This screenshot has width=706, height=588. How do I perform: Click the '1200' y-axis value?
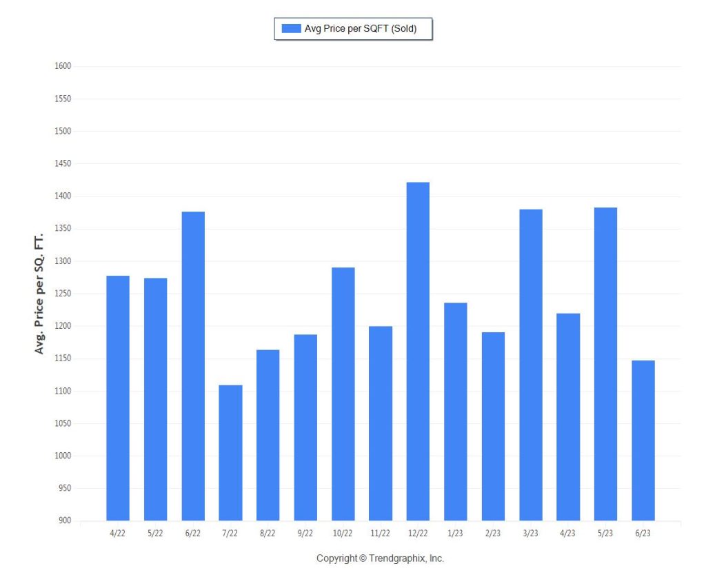click(63, 326)
